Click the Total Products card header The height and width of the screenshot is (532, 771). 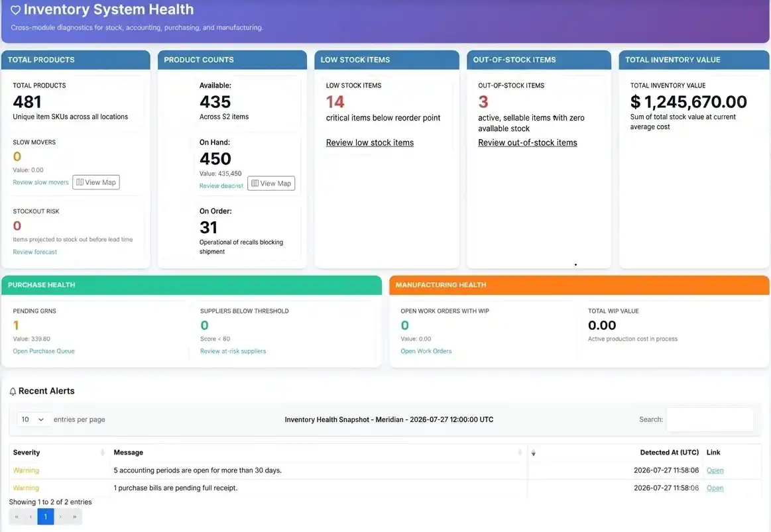click(x=76, y=60)
